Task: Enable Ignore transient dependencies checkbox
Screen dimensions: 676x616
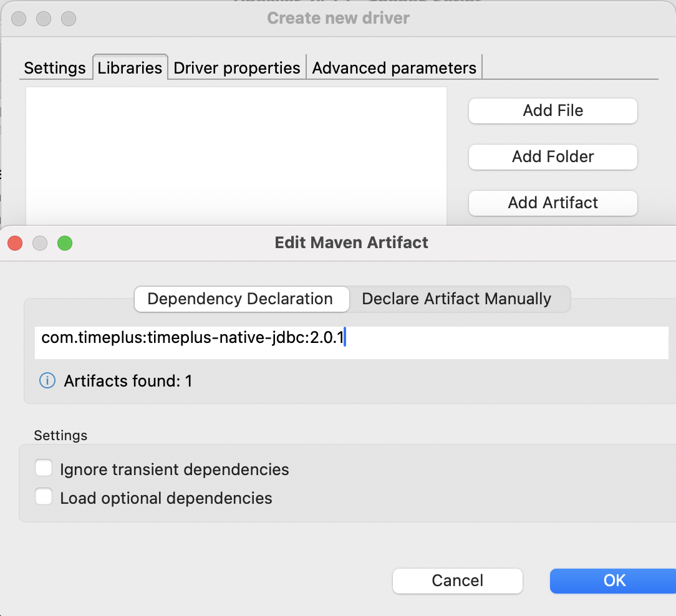Action: click(x=44, y=468)
